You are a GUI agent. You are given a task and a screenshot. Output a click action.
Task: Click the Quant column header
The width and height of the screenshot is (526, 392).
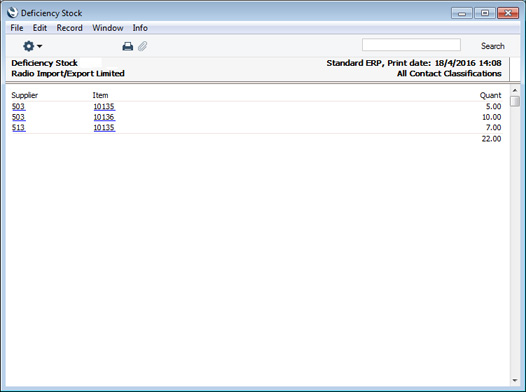pyautogui.click(x=490, y=95)
